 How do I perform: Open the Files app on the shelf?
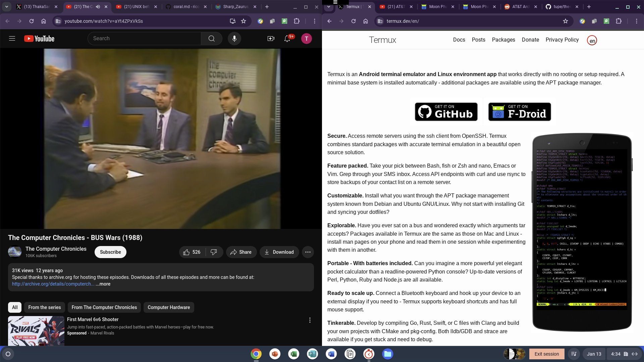coord(387,354)
